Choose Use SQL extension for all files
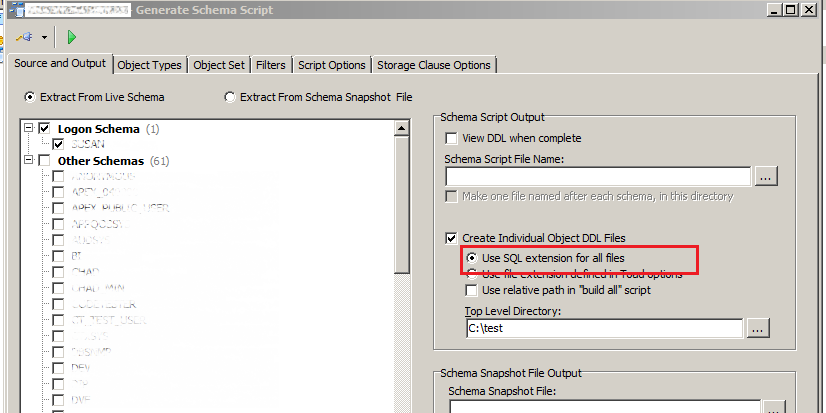This screenshot has height=413, width=826. [x=472, y=258]
